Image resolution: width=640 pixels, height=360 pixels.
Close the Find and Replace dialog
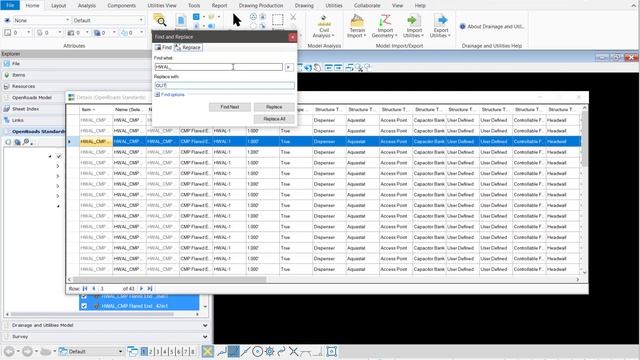[292, 37]
